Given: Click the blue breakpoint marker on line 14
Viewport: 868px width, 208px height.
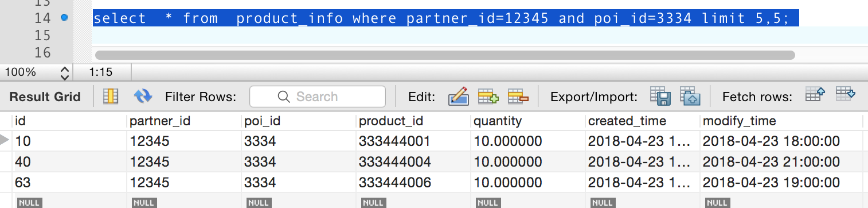Looking at the screenshot, I should pyautogui.click(x=64, y=18).
